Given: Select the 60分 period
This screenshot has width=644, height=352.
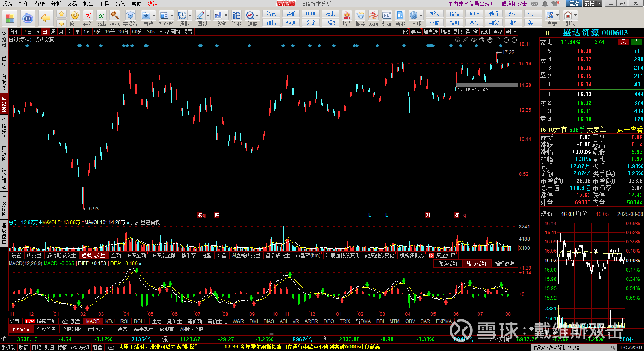Looking at the screenshot, I should point(137,32).
